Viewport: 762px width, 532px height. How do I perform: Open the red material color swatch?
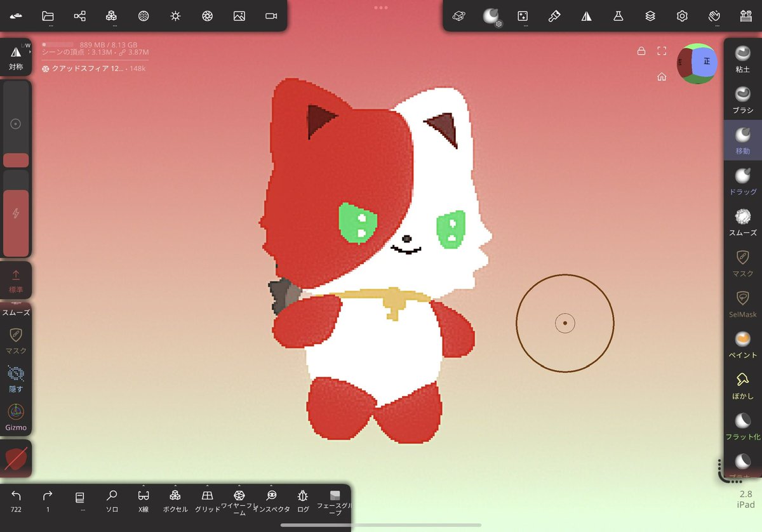16,458
